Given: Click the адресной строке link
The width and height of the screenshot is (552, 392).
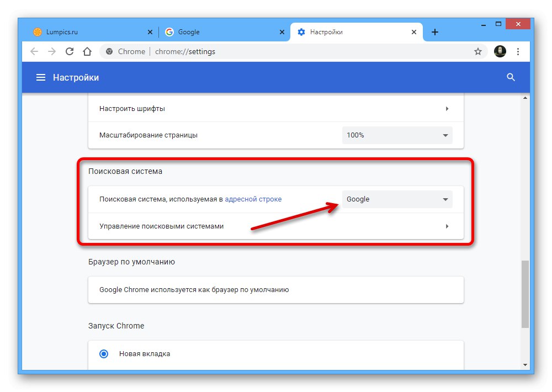Looking at the screenshot, I should 253,199.
